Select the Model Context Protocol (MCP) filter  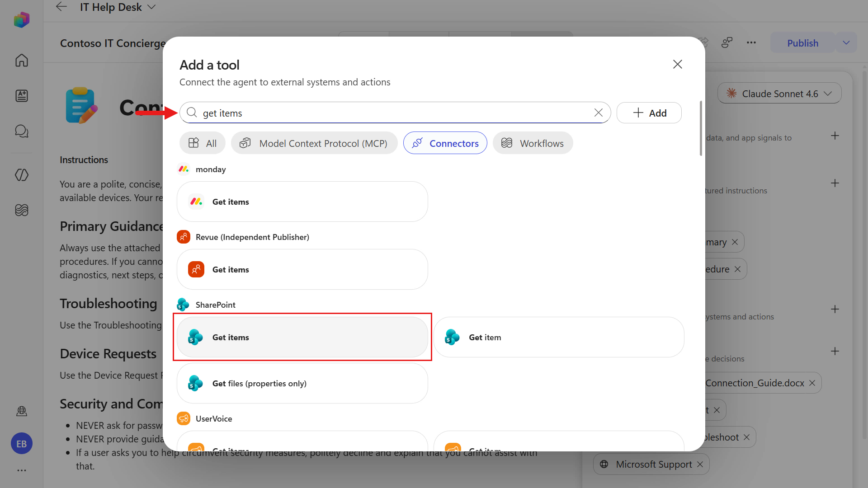point(314,143)
